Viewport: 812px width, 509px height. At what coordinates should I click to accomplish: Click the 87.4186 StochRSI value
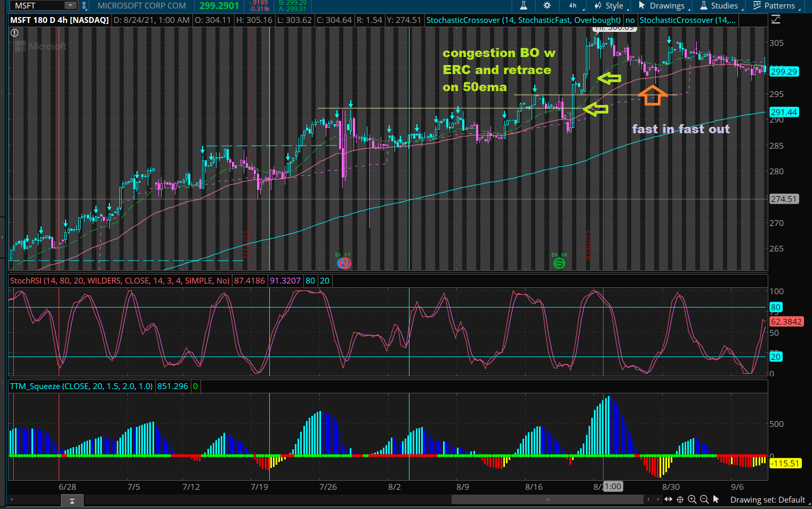coord(250,280)
